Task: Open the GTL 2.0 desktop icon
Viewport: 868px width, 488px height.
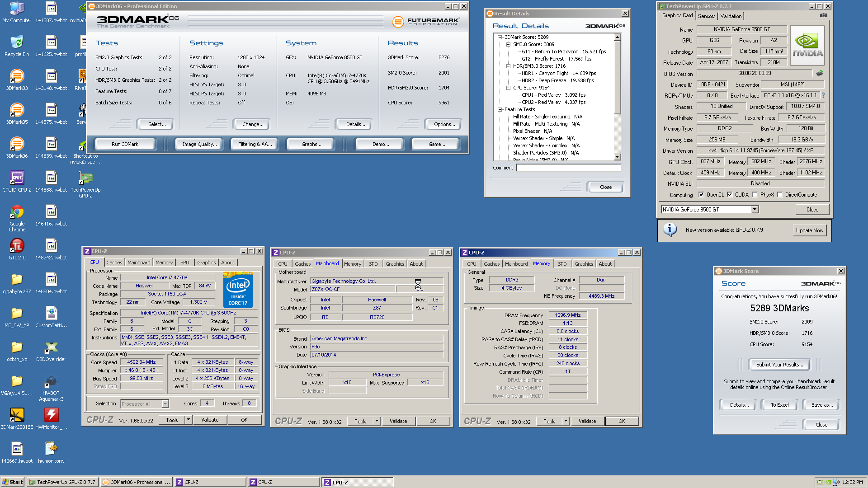Action: click(x=17, y=249)
